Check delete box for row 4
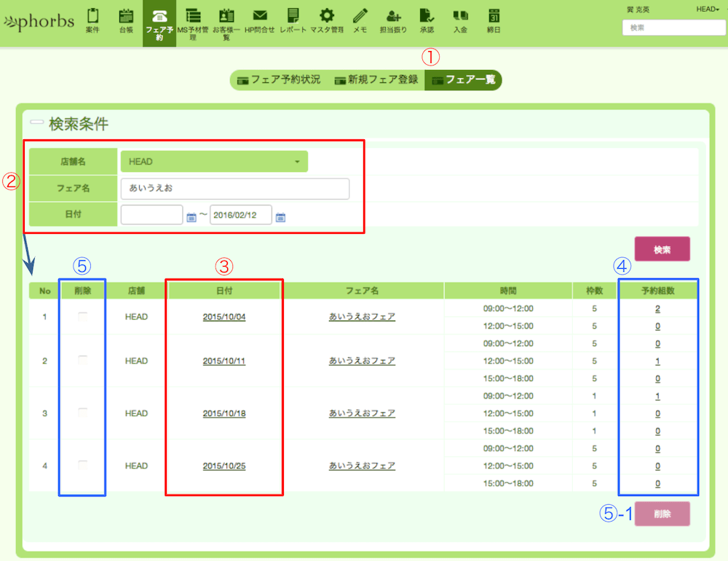This screenshot has width=728, height=561. pos(83,466)
